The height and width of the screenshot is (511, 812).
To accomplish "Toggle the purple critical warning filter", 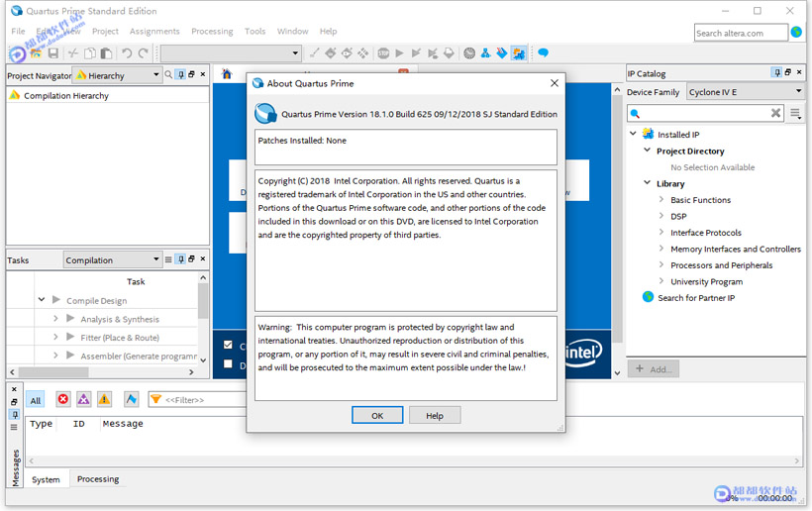I will (83, 399).
